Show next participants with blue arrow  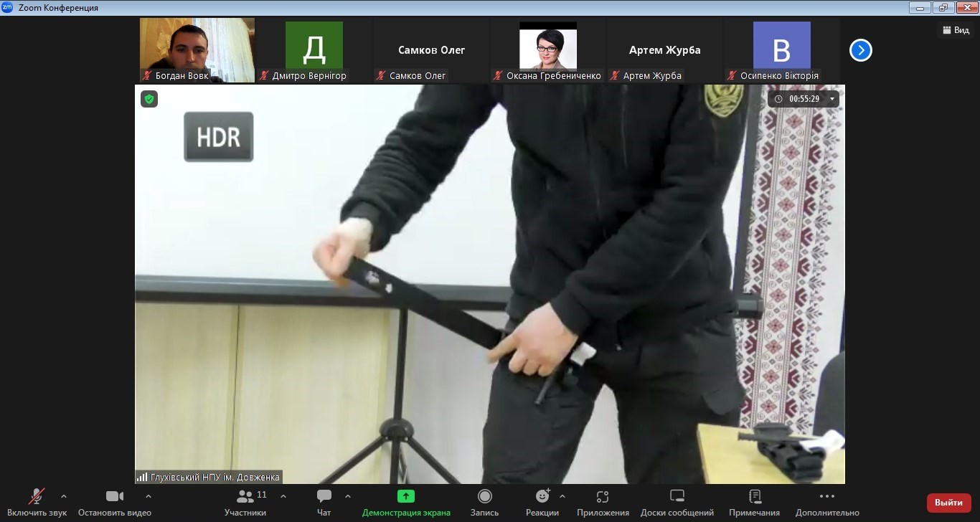pyautogui.click(x=860, y=50)
